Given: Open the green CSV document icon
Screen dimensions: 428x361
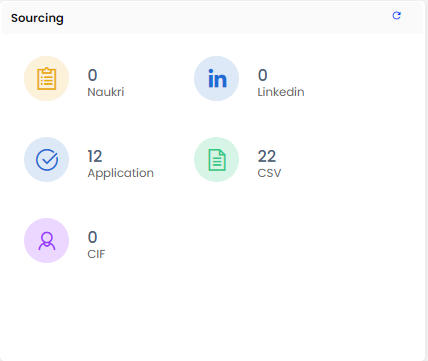Looking at the screenshot, I should click(x=217, y=160).
